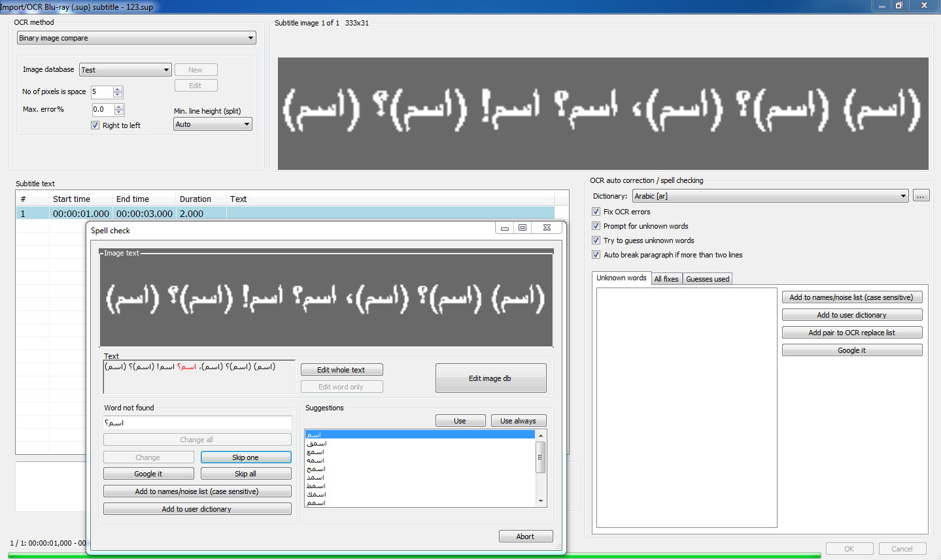The image size is (941, 560).
Task: Select the second suggestion in the list
Action: 420,443
